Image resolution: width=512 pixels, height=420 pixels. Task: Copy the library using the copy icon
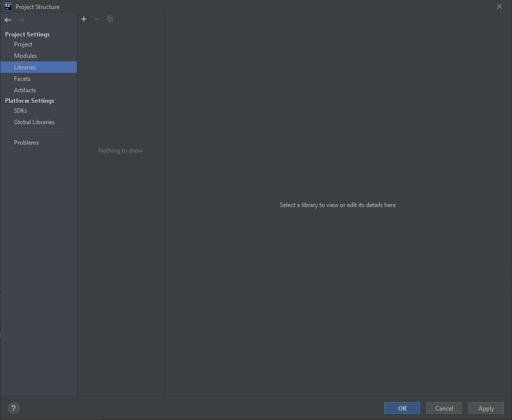coord(110,19)
